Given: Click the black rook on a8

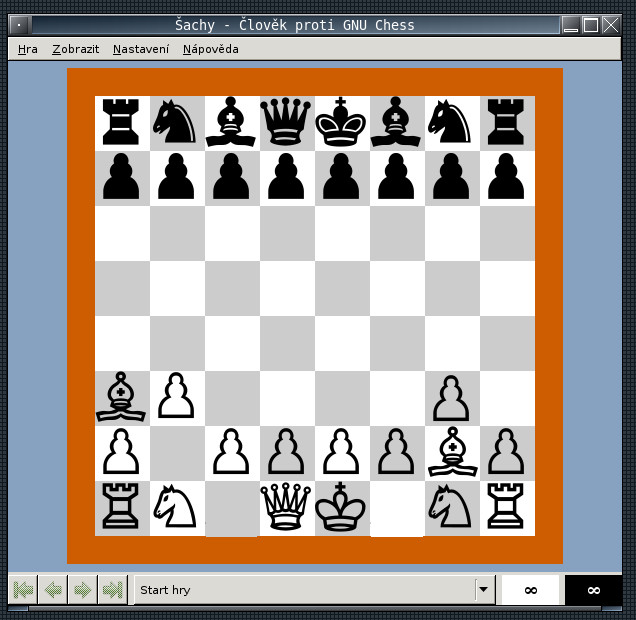Looking at the screenshot, I should click(x=120, y=122).
